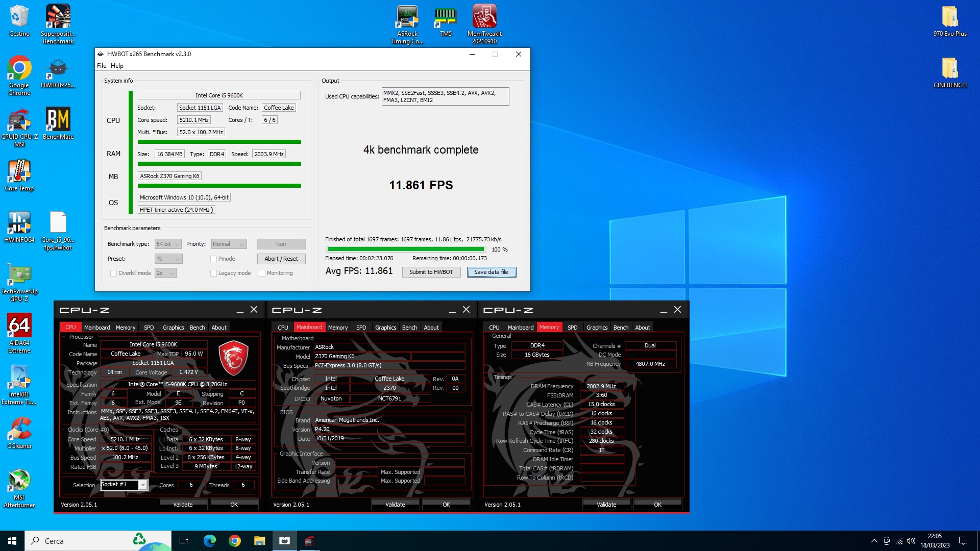980x551 pixels.
Task: Enable Overkill mode checkbox
Action: (113, 273)
